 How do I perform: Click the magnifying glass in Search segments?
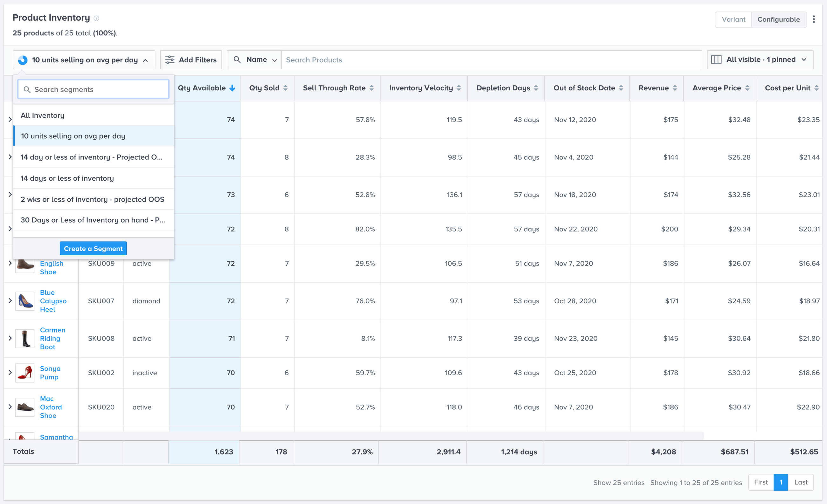click(x=27, y=89)
